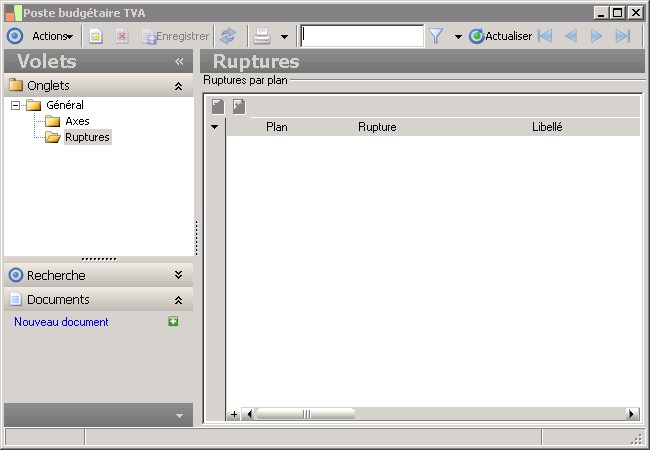Open the printer options dropdown arrow
650x450 pixels.
coord(284,37)
